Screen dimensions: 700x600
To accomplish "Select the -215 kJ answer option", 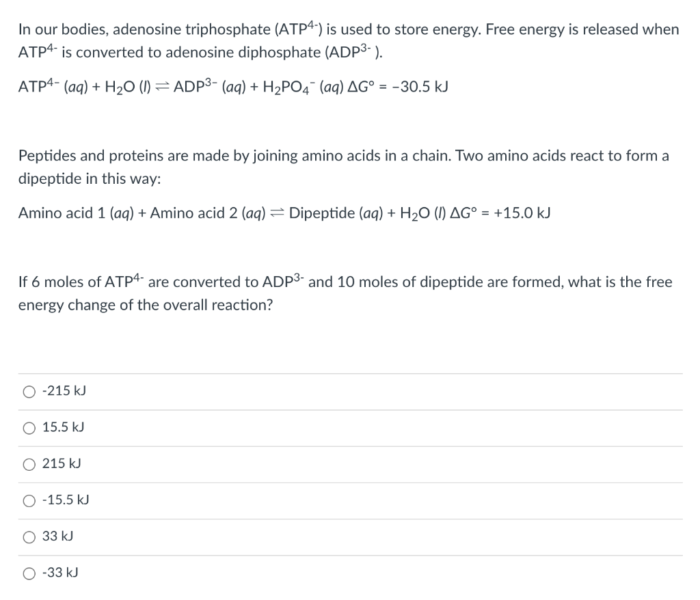I will [x=29, y=391].
